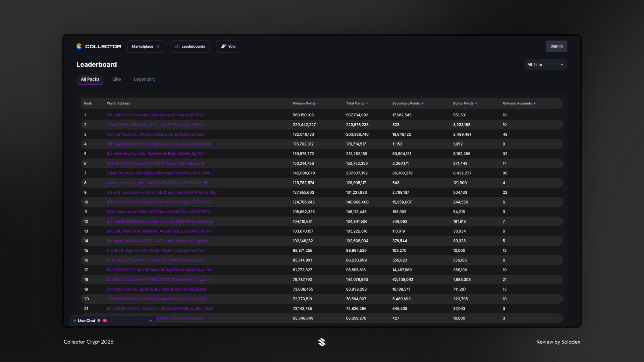The image size is (644, 362).
Task: Click the ghost emoji icon in Live Chat bar
Action: pyautogui.click(x=99, y=321)
